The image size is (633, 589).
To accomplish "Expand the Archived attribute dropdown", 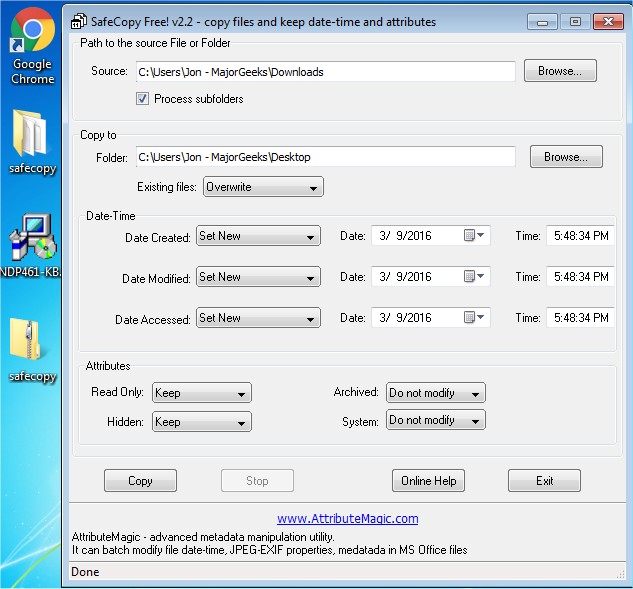I will tap(436, 393).
